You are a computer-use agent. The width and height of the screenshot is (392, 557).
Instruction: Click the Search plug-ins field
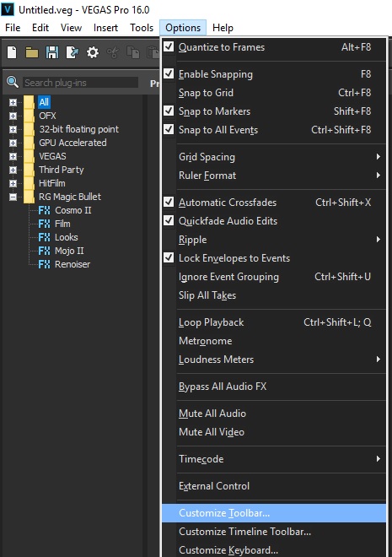(x=81, y=83)
